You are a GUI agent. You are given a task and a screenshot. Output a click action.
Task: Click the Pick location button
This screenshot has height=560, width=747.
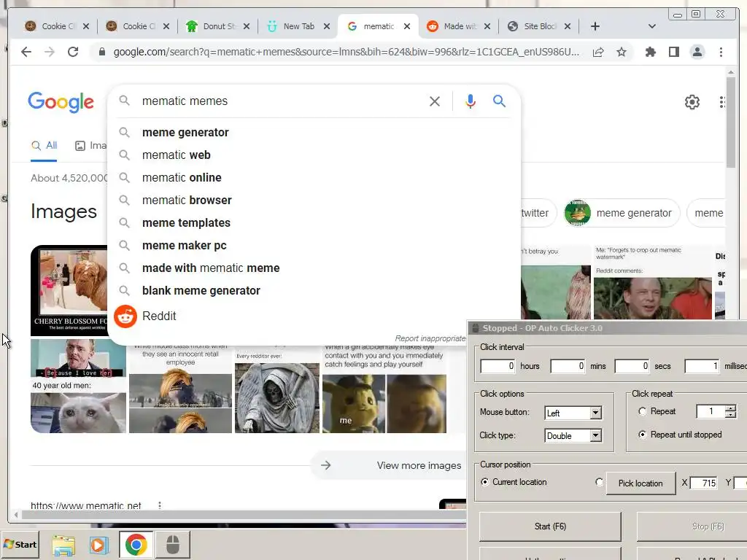[640, 483]
